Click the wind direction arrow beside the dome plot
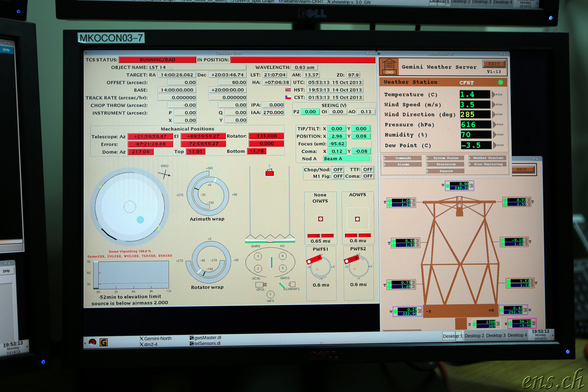 click(x=164, y=174)
